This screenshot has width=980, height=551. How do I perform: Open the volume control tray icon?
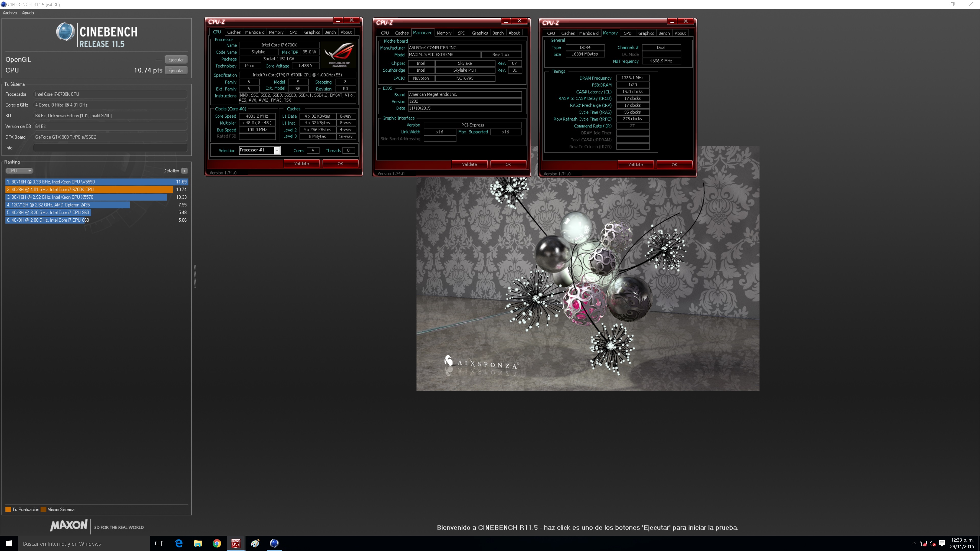coord(933,543)
